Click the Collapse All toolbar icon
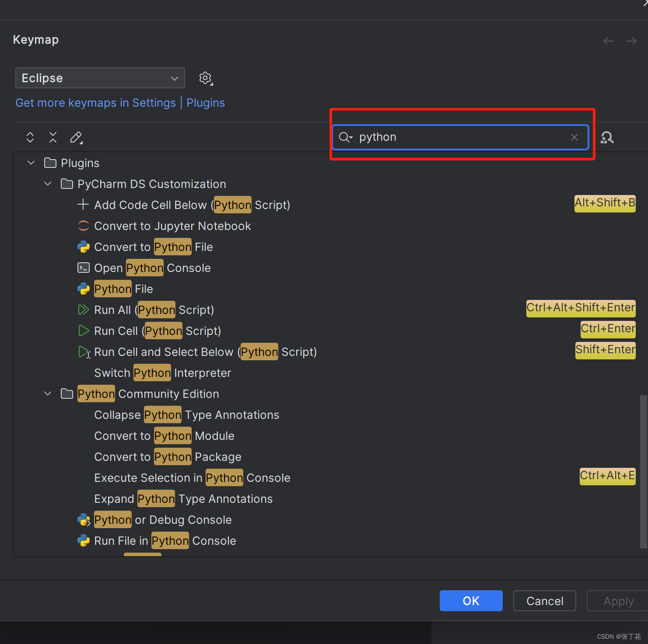Image resolution: width=648 pixels, height=644 pixels. [x=53, y=137]
